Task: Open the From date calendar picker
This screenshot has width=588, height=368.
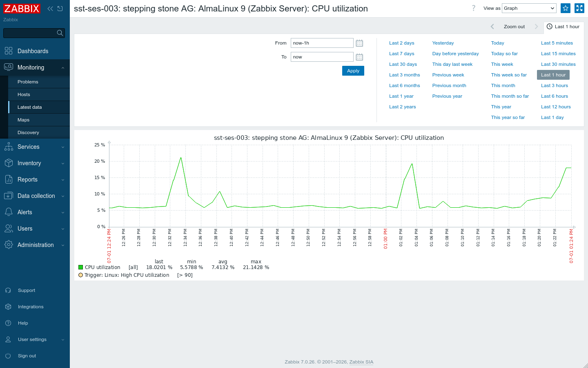Action: [359, 43]
